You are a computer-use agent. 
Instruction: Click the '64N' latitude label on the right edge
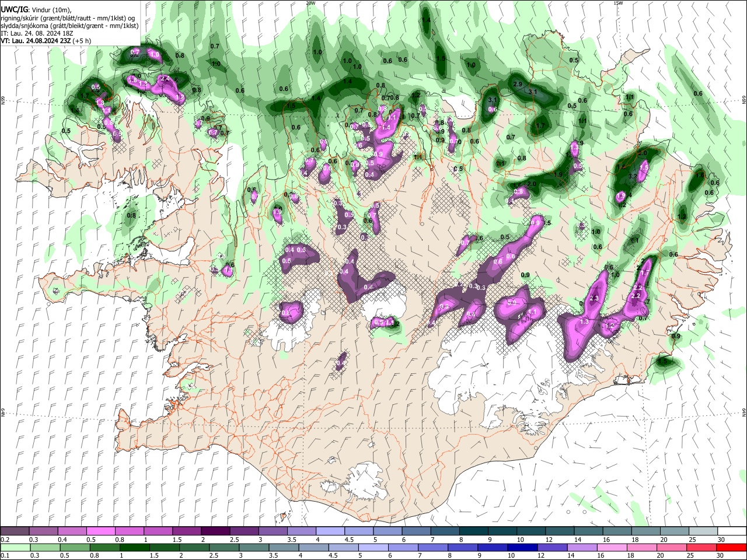[744, 411]
